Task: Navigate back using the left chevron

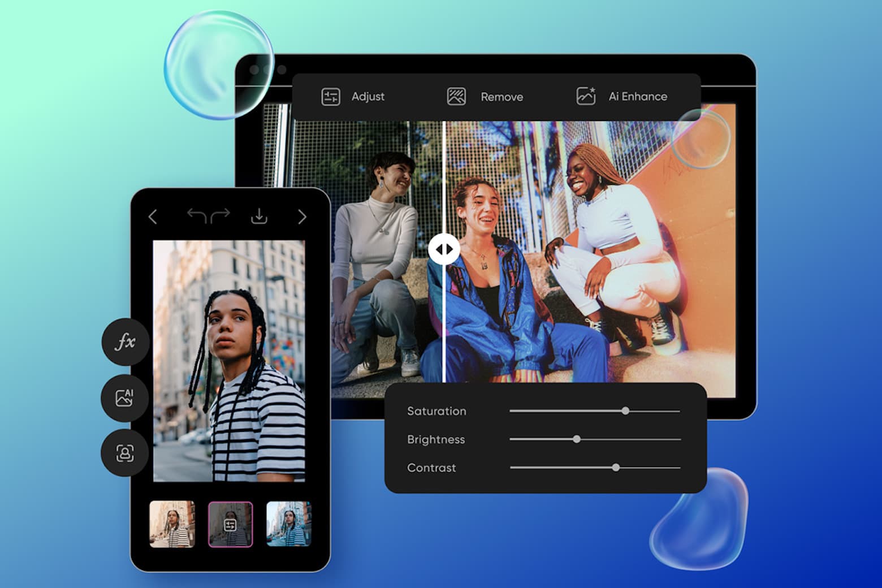Action: pos(152,216)
